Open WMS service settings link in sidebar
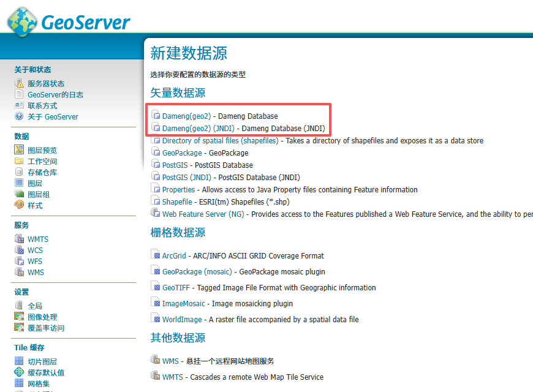Screen dimensions: 533x392 (x=36, y=273)
